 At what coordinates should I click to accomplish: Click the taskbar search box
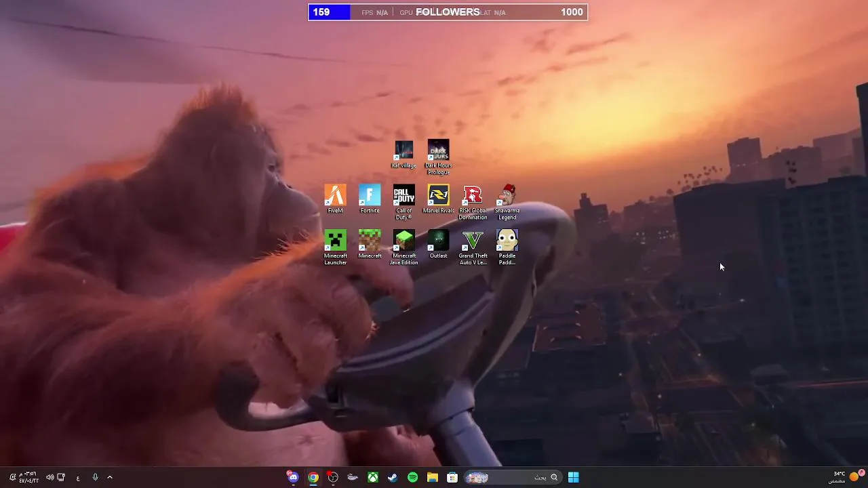pos(512,477)
